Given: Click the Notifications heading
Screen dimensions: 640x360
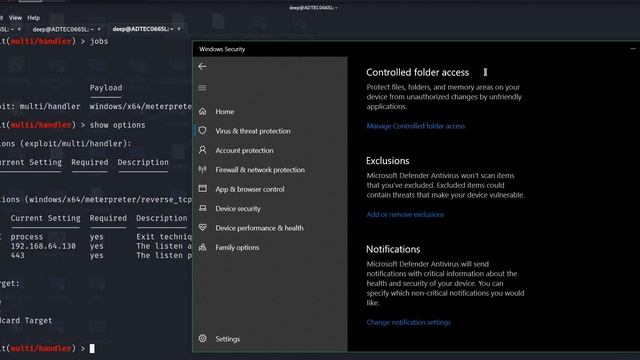Looking at the screenshot, I should point(393,249).
